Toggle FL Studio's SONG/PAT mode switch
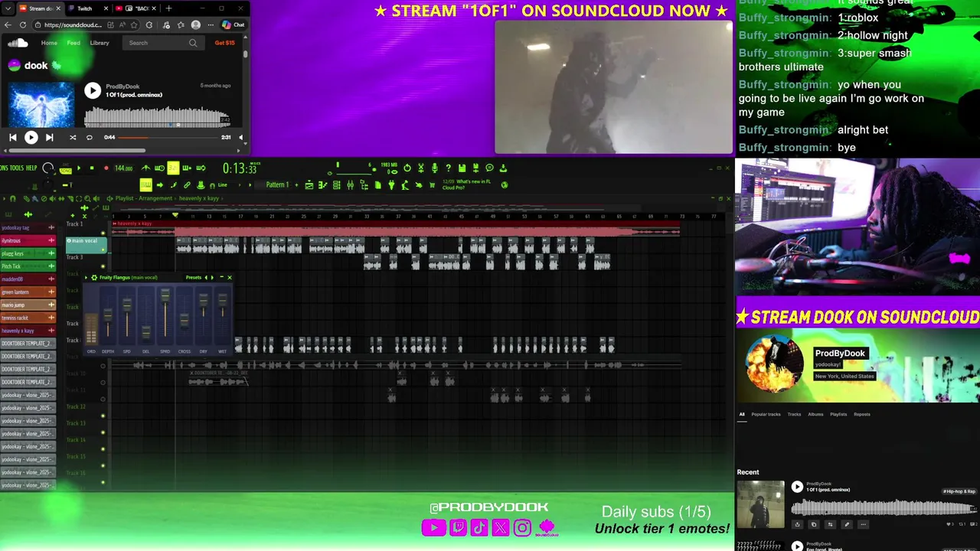The width and height of the screenshot is (980, 551). pos(66,170)
